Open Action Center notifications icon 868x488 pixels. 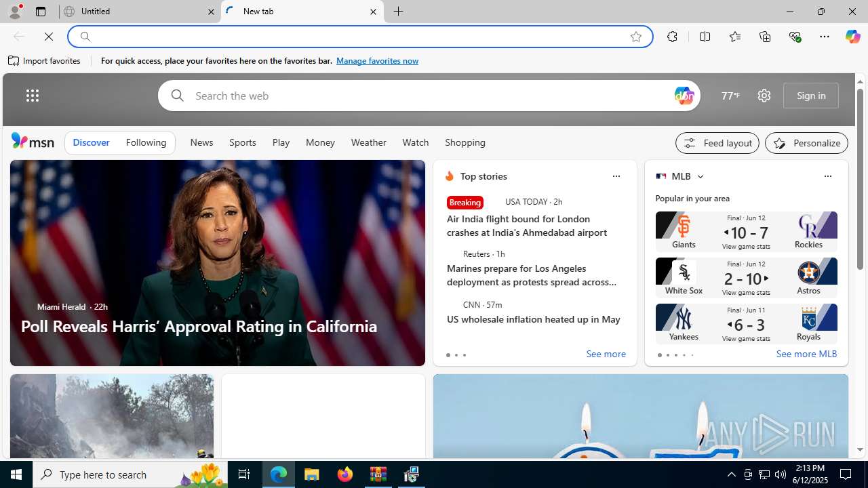click(846, 474)
